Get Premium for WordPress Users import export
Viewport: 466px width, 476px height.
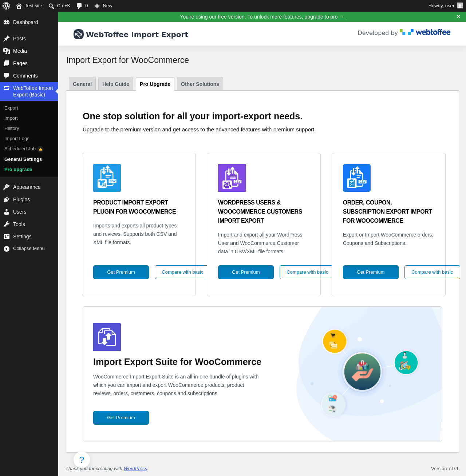[x=246, y=272]
